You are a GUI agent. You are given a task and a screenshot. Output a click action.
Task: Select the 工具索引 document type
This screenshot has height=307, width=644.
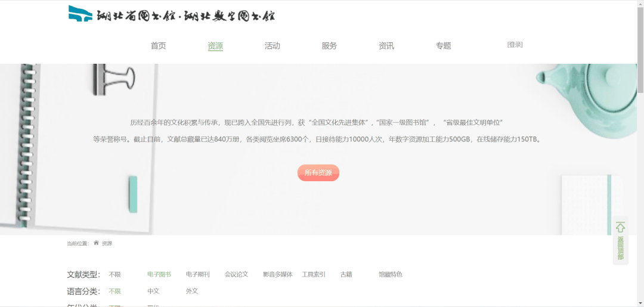[x=314, y=275]
